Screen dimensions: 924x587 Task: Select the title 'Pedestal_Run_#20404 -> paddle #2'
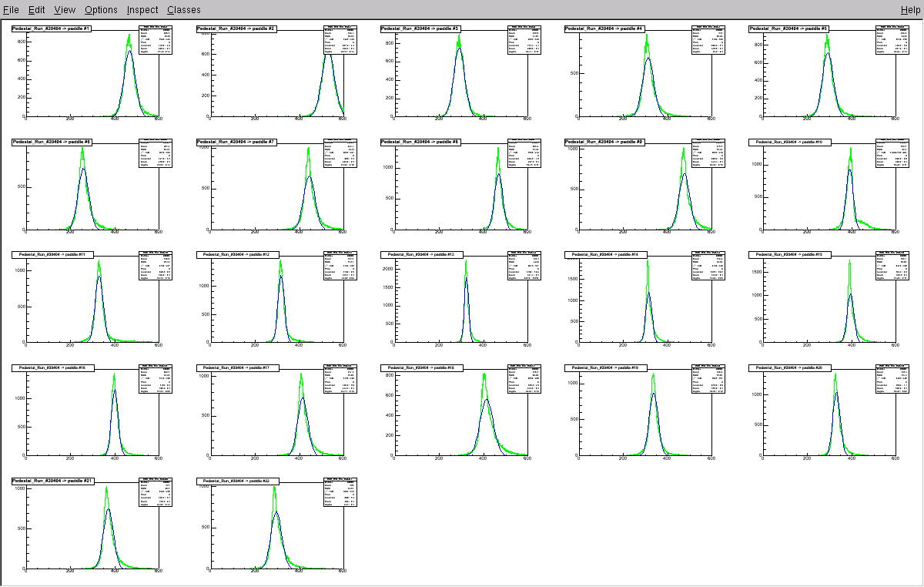point(236,29)
